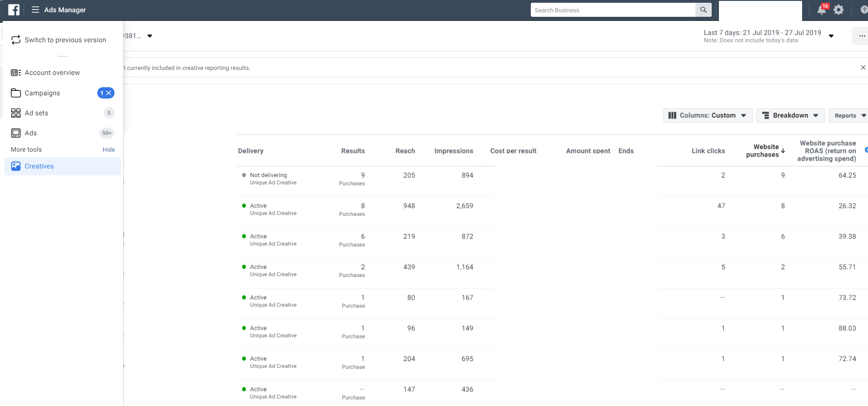Image resolution: width=868 pixels, height=406 pixels.
Task: Clear the Campaigns selection filter badge
Action: point(109,93)
